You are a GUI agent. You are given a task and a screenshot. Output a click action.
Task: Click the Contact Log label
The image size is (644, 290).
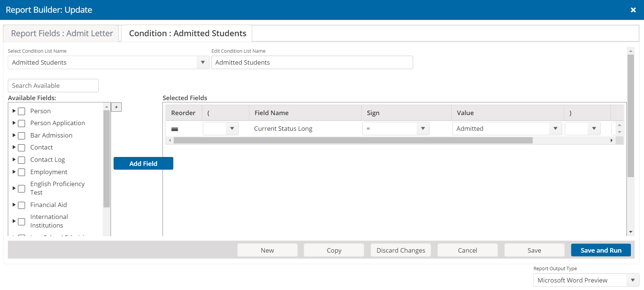47,160
